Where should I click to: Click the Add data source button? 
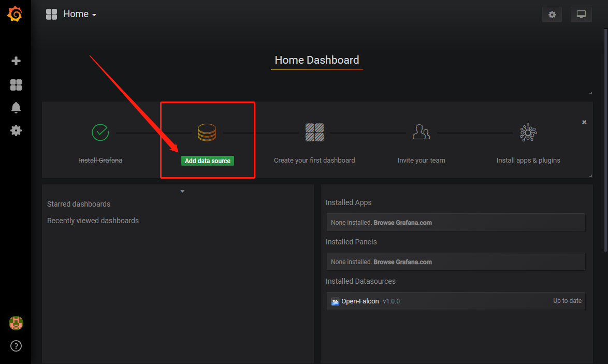click(x=207, y=161)
